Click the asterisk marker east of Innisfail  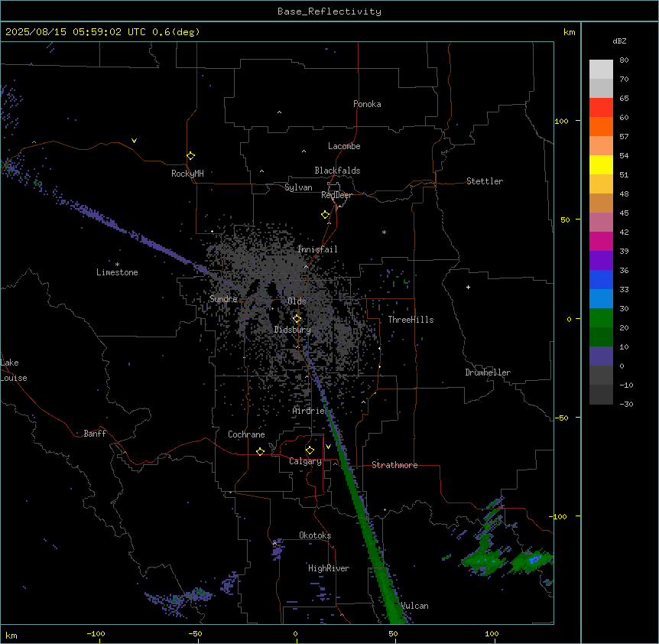coord(384,232)
